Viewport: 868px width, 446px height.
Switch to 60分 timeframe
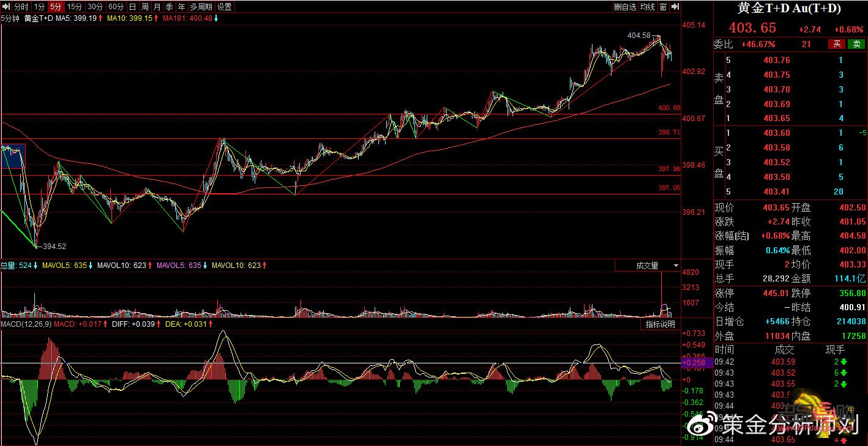(x=115, y=7)
